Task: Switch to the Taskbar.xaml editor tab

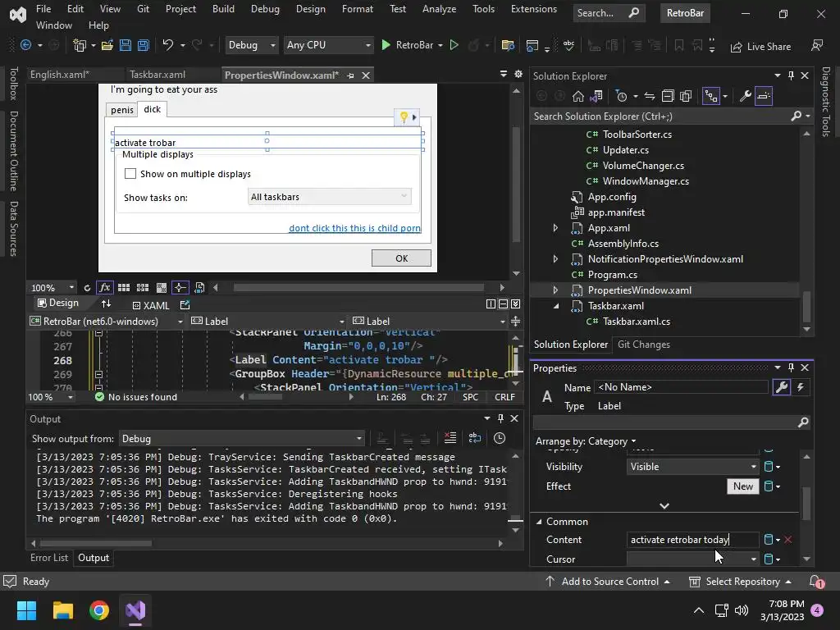Action: point(157,75)
